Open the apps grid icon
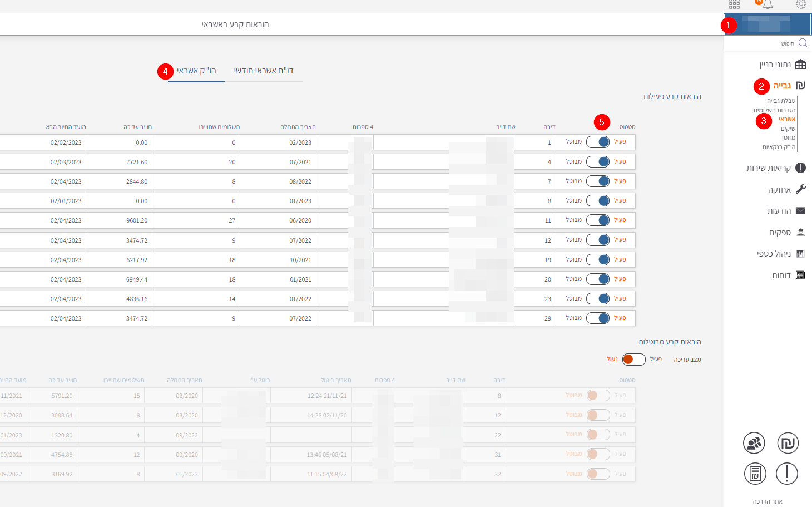812x507 pixels. click(734, 4)
